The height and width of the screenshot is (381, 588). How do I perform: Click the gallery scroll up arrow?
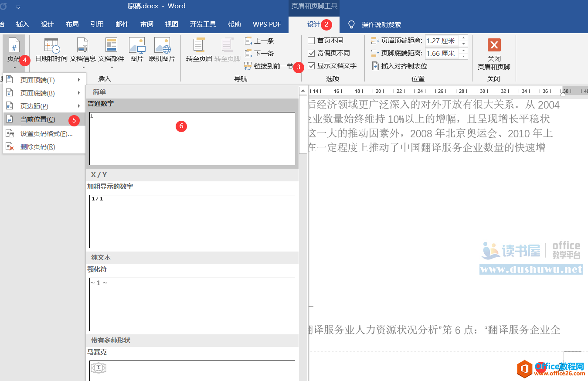pos(303,90)
